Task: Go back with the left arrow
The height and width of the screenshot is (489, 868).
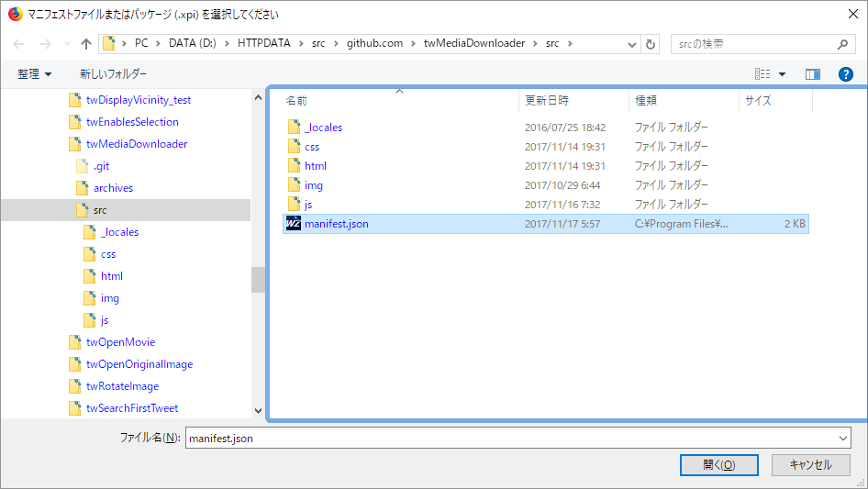Action: 19,44
